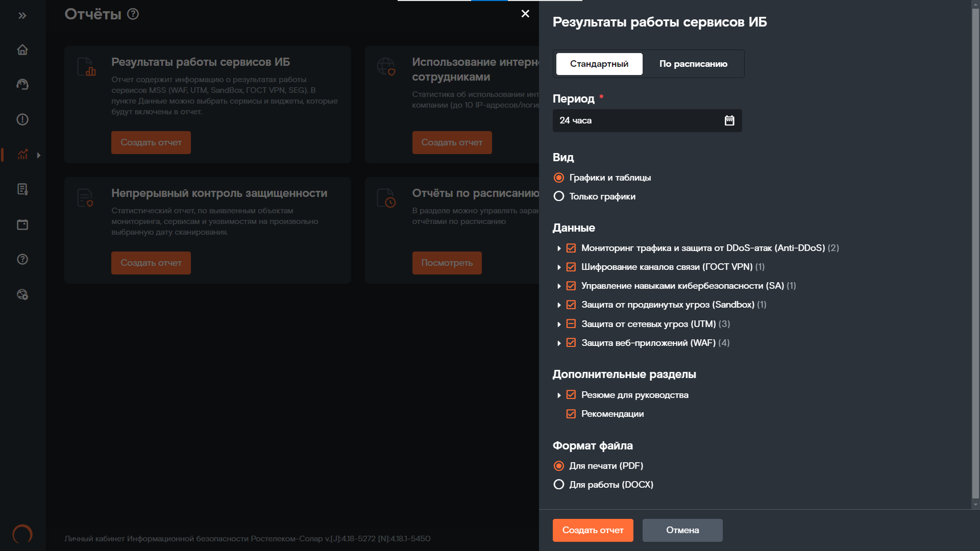Expand the Защита веб-приложений (WAF) tree item
The image size is (980, 551).
tap(559, 343)
